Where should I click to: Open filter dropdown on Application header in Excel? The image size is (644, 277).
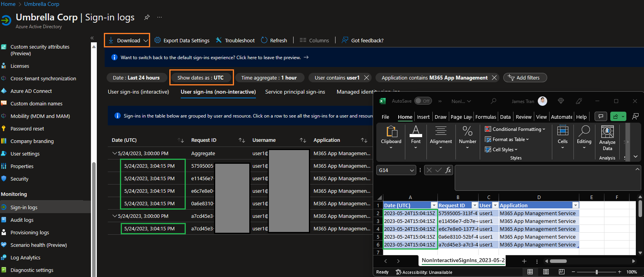pyautogui.click(x=575, y=205)
